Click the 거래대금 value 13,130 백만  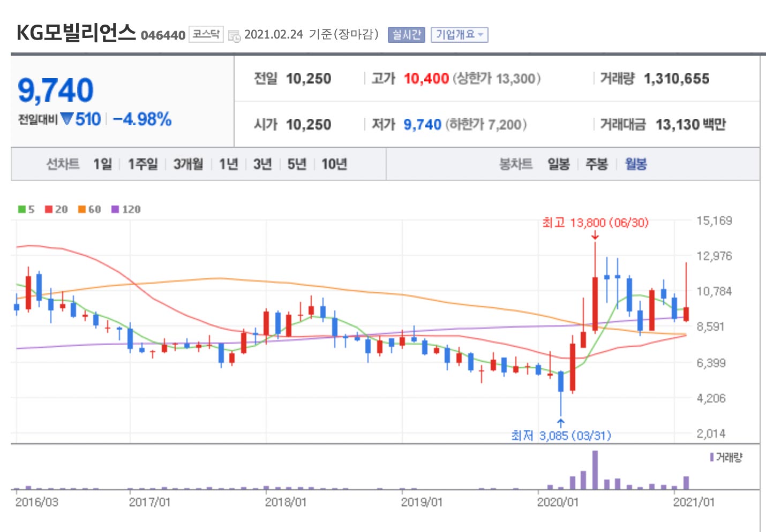click(690, 125)
